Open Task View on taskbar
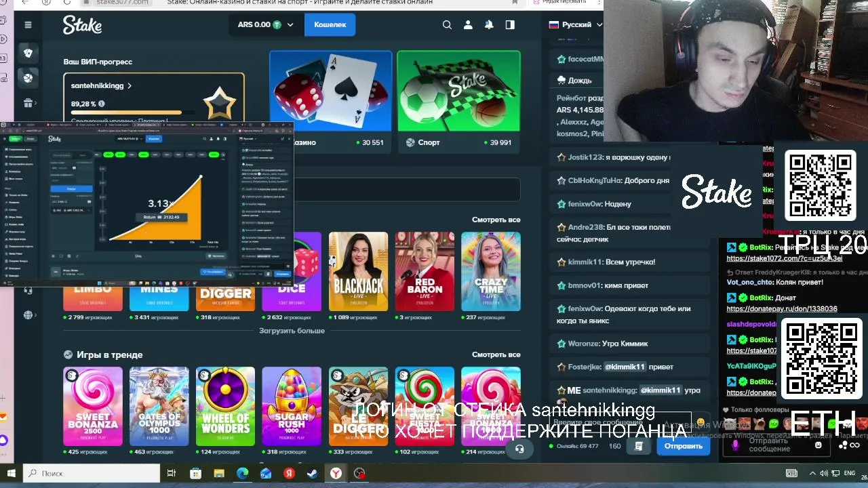Viewport: 868px width, 488px height. (x=172, y=473)
